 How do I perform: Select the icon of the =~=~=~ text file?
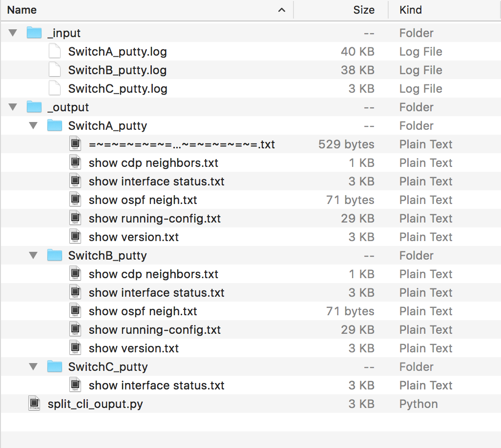(75, 143)
